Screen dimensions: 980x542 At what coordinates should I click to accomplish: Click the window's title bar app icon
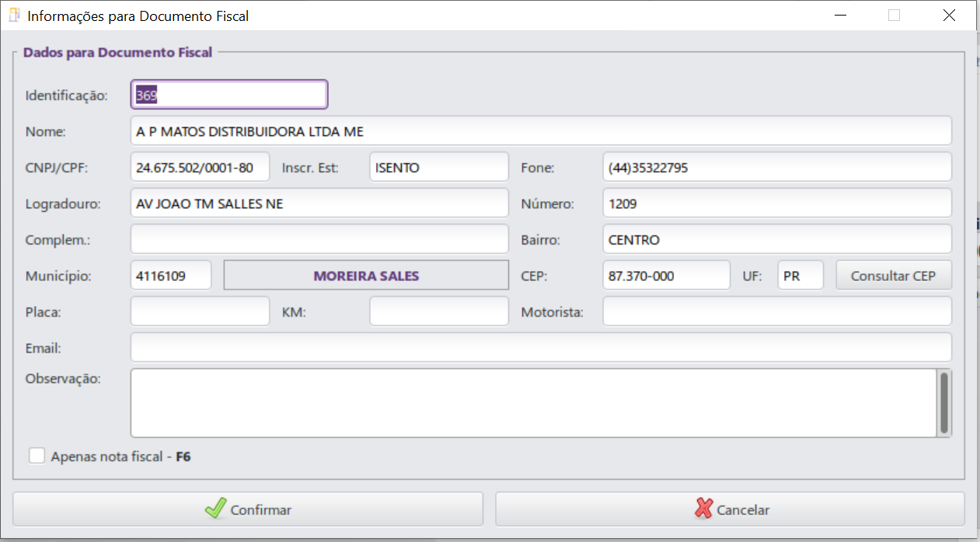(x=14, y=15)
